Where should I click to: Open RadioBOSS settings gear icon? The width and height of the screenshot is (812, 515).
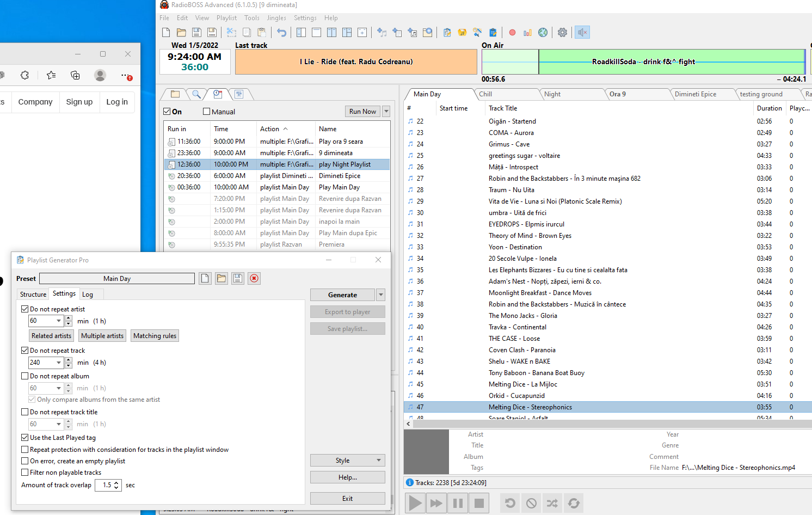562,33
